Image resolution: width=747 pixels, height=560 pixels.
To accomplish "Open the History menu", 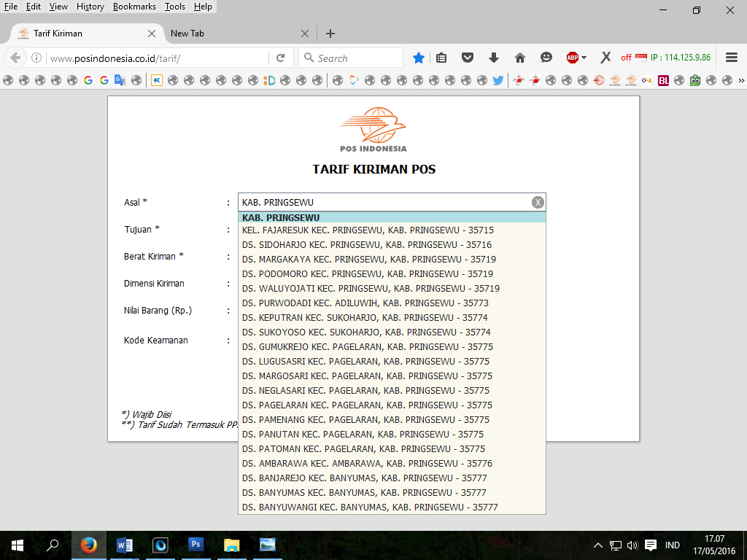I will [x=90, y=7].
